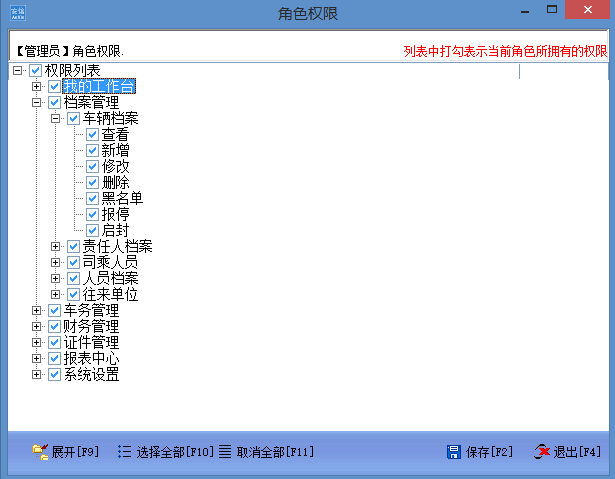Click the red X exit icon
This screenshot has width=615, height=479.
click(542, 452)
